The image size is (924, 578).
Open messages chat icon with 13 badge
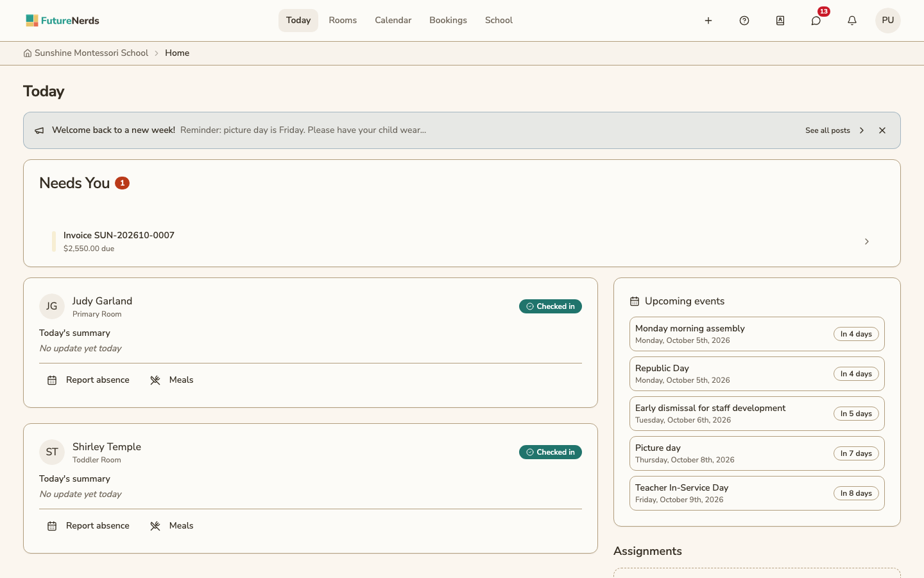coord(816,21)
